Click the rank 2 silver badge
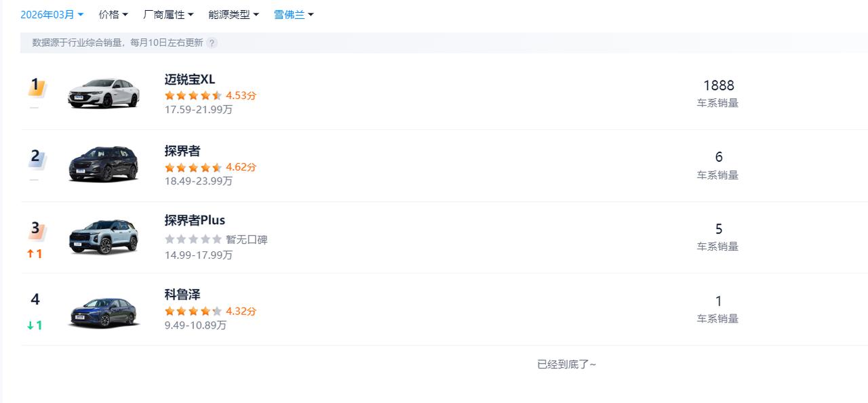Viewport: 868px width, 403px height. (x=35, y=158)
